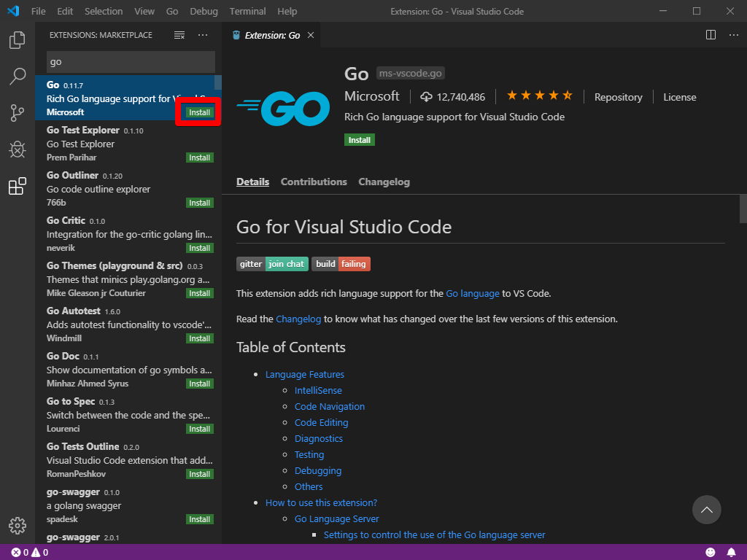747x560 pixels.
Task: Open the Help menu
Action: click(x=287, y=11)
